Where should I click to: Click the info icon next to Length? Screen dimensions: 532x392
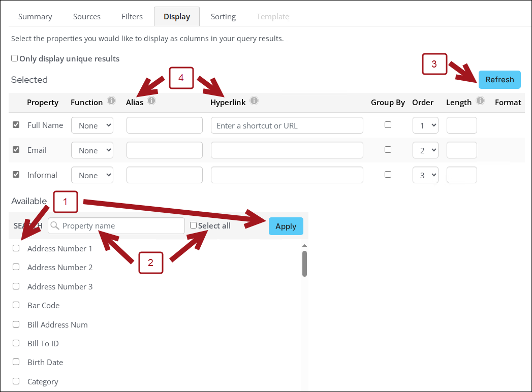pos(480,101)
